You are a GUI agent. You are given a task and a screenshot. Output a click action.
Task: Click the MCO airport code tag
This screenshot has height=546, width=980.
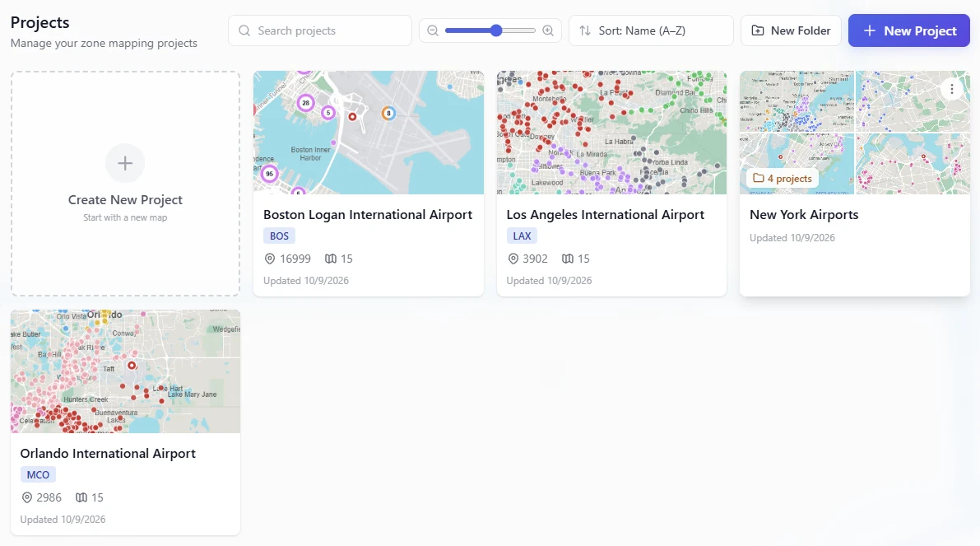pyautogui.click(x=38, y=474)
